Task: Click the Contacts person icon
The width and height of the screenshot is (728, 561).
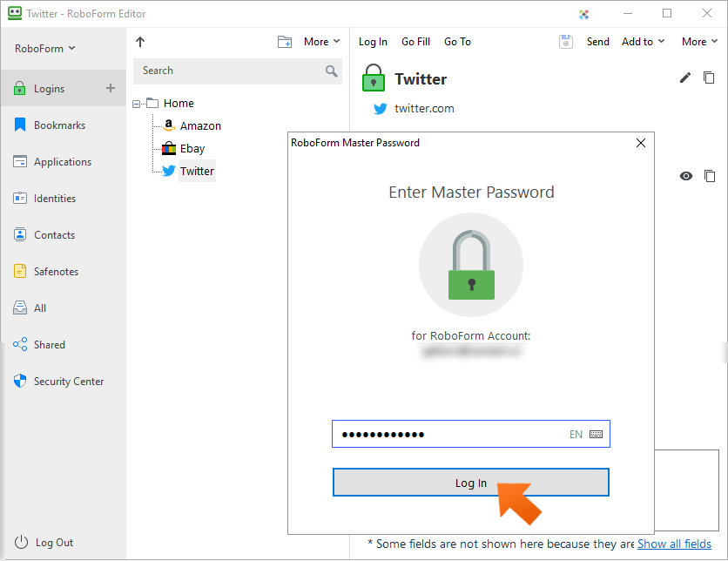Action: point(20,234)
